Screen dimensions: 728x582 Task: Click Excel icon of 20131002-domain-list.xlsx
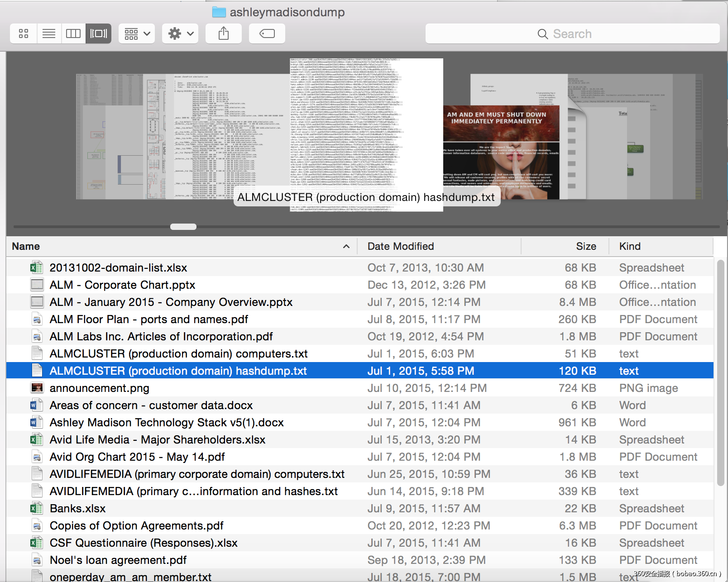pyautogui.click(x=37, y=267)
